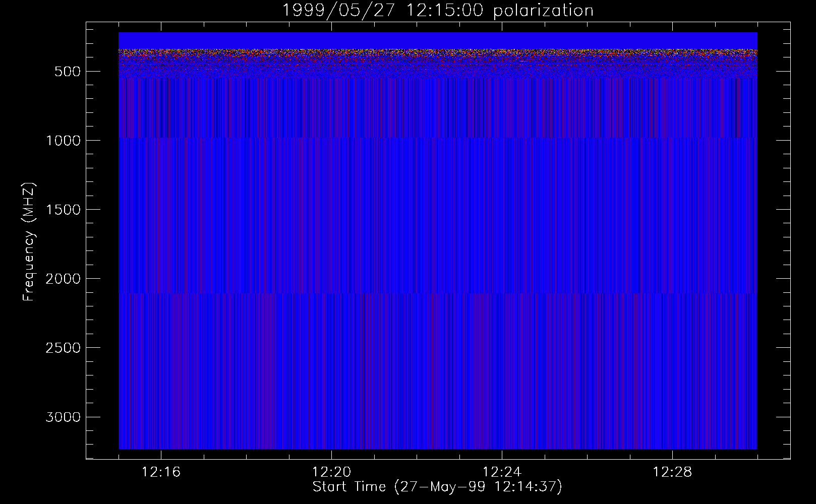Click the plot title '1999/05/27 12:15:00 polarization'
Screen dimensions: 816x504
coord(437,11)
